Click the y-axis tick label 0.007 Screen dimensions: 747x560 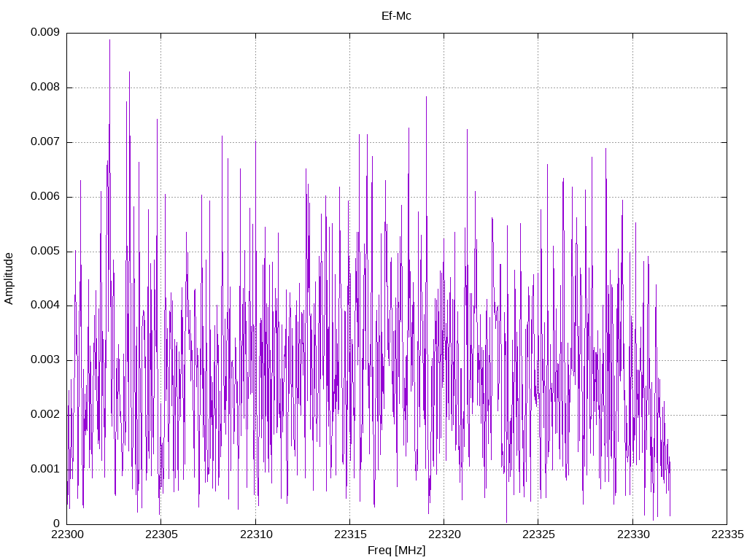coord(45,142)
